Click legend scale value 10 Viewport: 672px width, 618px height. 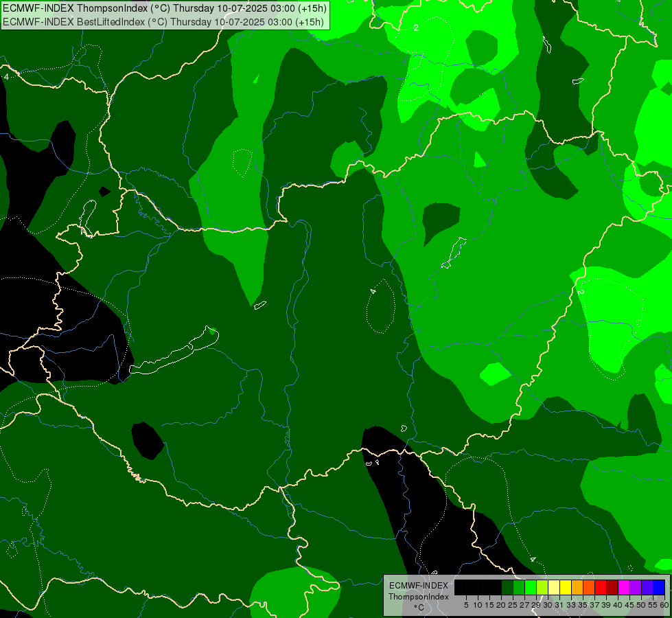(x=478, y=605)
